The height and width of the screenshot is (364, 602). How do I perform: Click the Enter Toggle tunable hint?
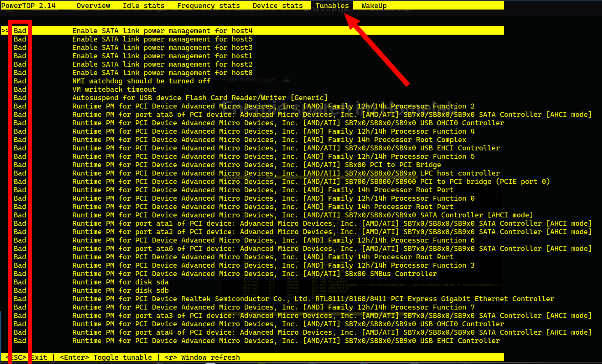click(106, 358)
